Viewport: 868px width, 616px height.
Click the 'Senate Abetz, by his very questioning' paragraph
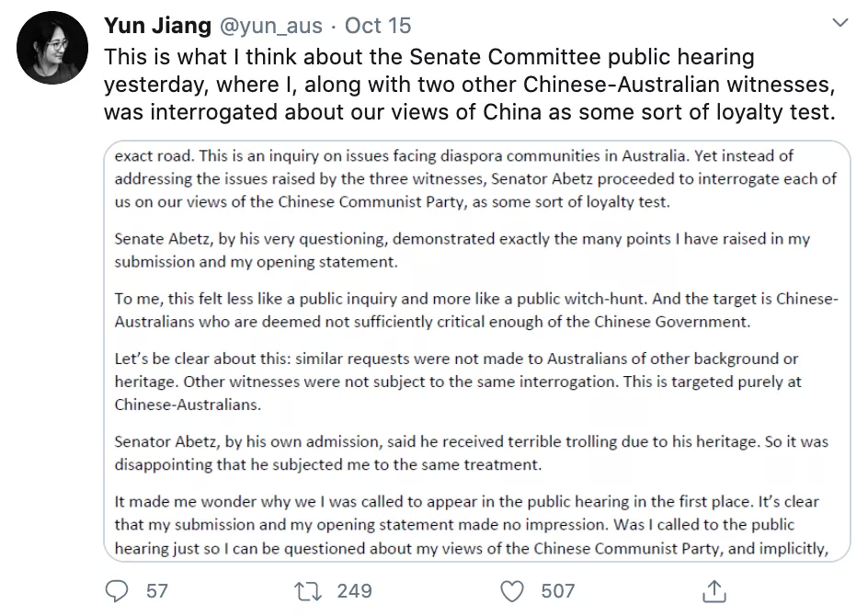(x=463, y=250)
